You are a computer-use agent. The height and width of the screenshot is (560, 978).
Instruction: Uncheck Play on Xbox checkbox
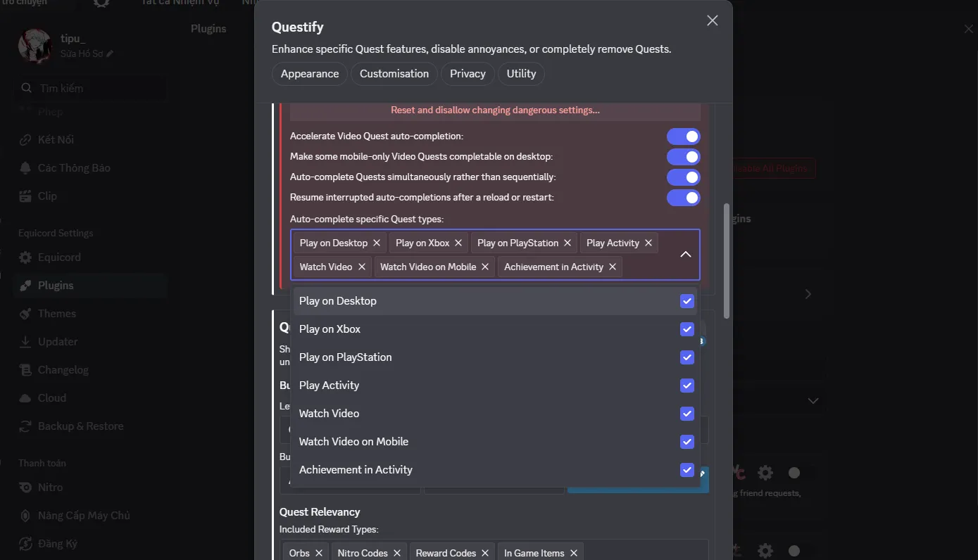tap(687, 329)
